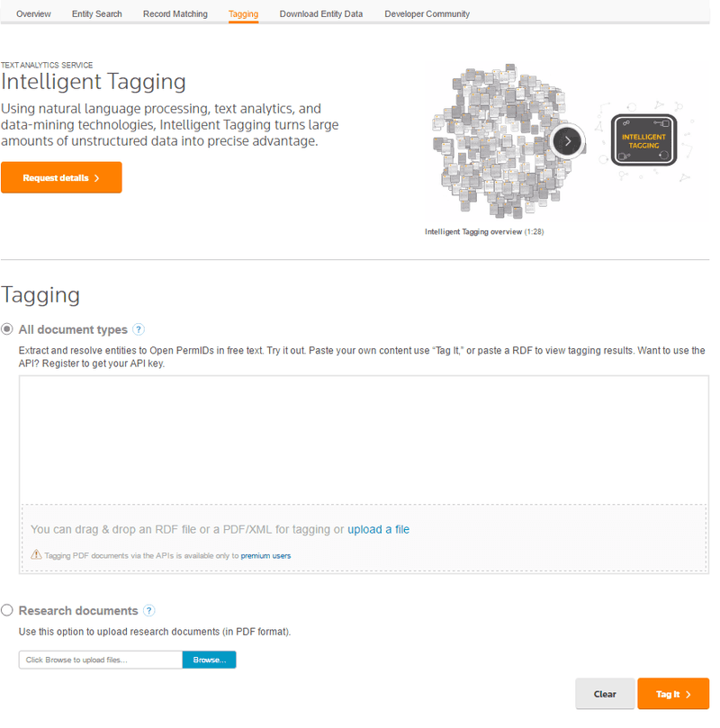Clear the tagging form

pyautogui.click(x=605, y=693)
